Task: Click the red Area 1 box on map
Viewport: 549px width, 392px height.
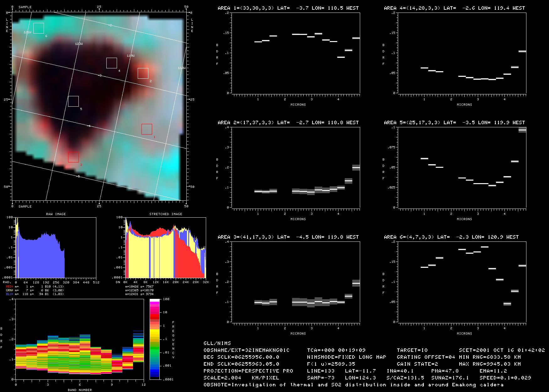Action: click(147, 129)
